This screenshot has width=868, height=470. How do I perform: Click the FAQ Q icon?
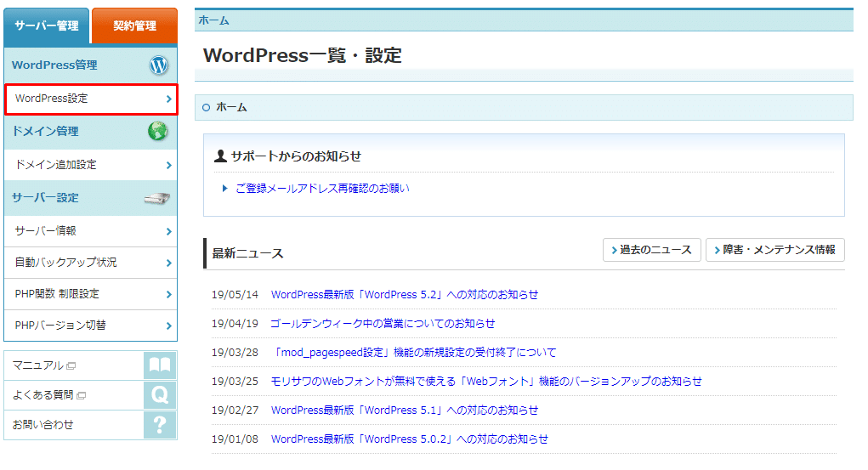160,395
